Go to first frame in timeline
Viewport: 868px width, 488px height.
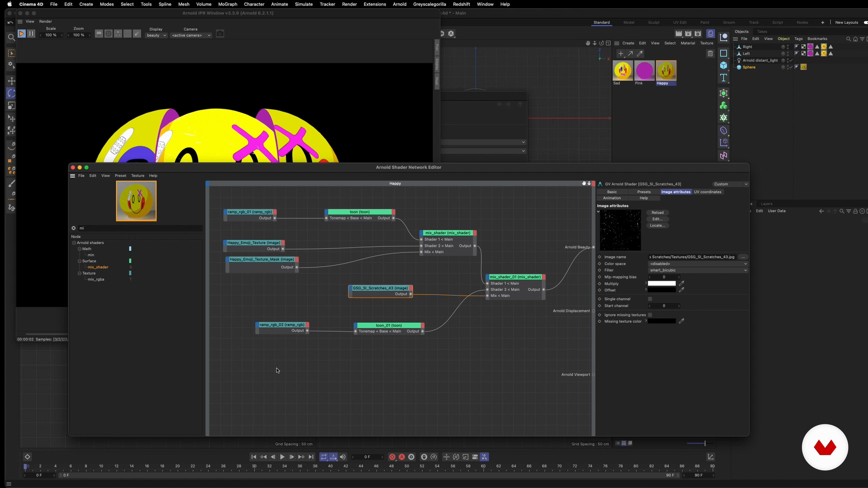(x=254, y=457)
